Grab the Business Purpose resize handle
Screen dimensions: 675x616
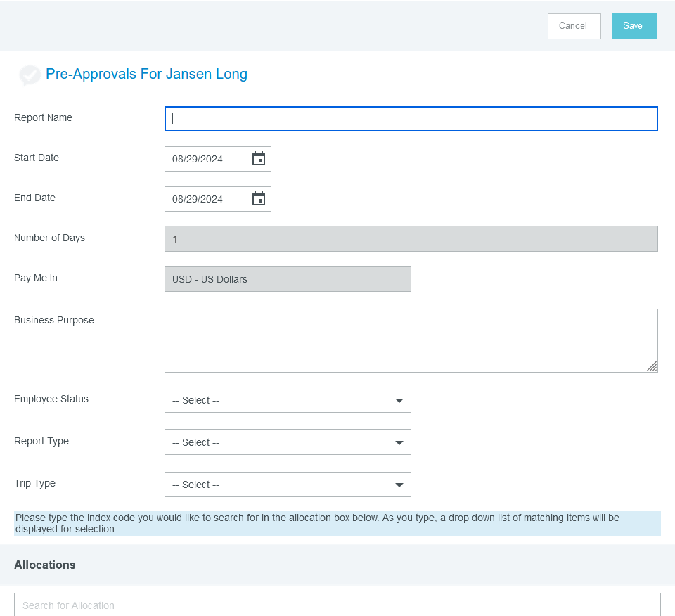(652, 366)
